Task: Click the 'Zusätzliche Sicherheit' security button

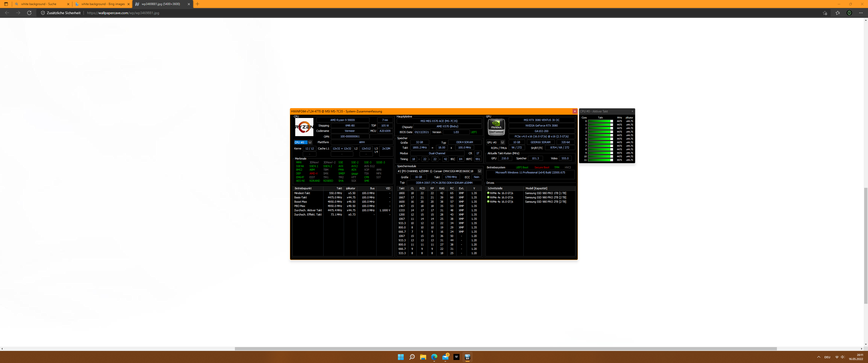Action: click(61, 13)
